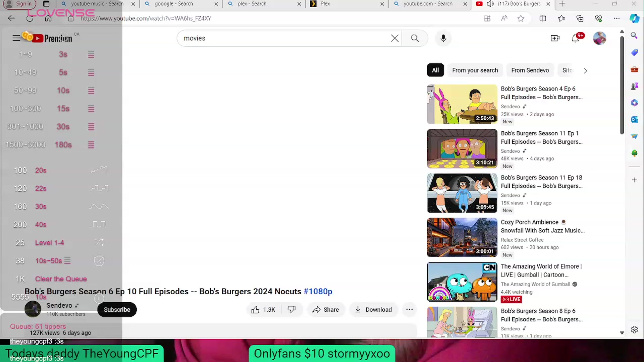This screenshot has height=362, width=644.
Task: Reload the page
Action: (30, 18)
